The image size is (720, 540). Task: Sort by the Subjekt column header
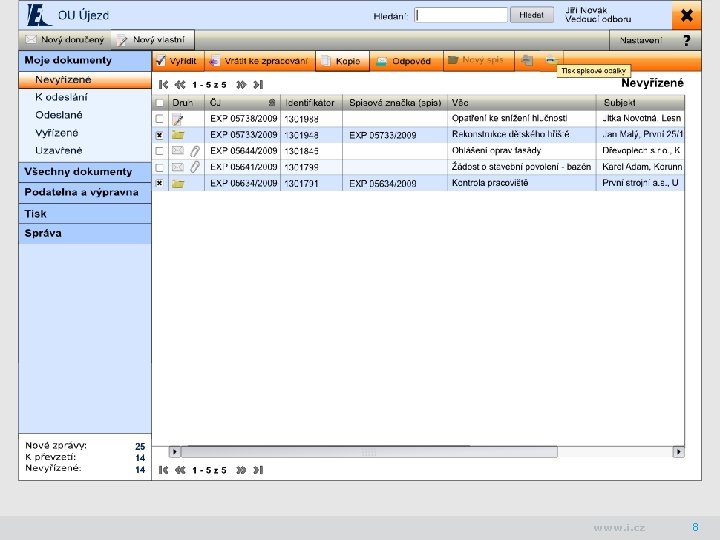[641, 102]
